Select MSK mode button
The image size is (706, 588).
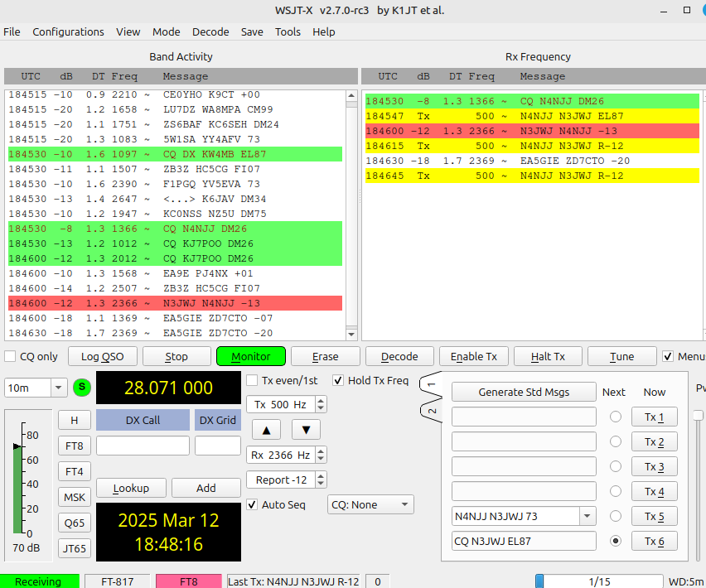click(75, 497)
